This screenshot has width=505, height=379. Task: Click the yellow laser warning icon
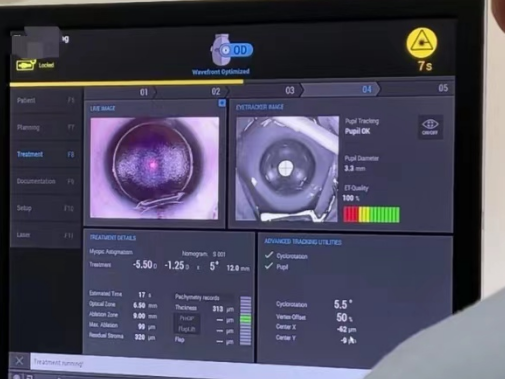[x=422, y=43]
